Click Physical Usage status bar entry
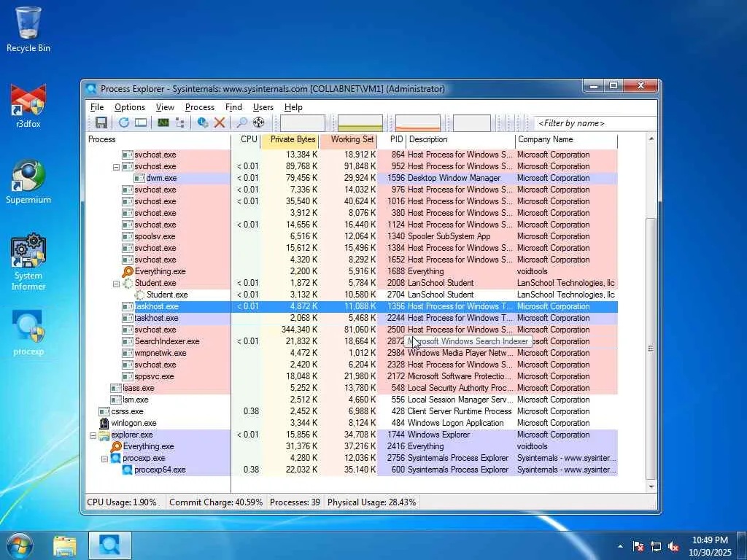The width and height of the screenshot is (747, 560). click(x=371, y=502)
